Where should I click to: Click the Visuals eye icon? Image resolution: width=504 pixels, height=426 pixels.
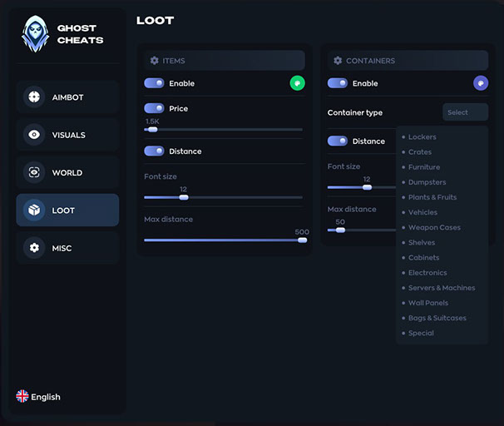point(34,135)
